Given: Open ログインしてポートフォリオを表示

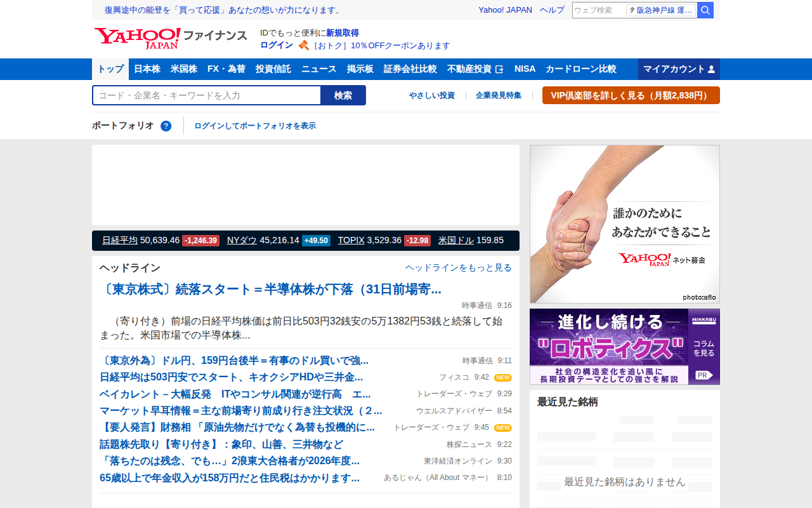Looking at the screenshot, I should (255, 126).
